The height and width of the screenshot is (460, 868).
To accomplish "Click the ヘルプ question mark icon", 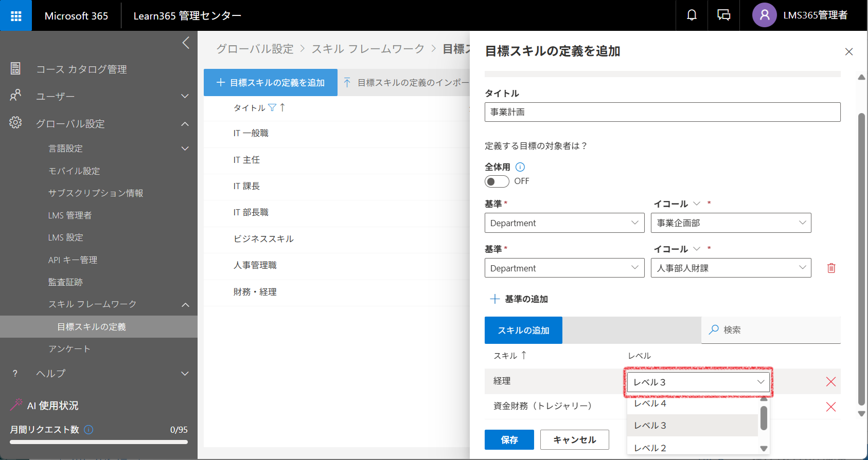I will [x=15, y=374].
